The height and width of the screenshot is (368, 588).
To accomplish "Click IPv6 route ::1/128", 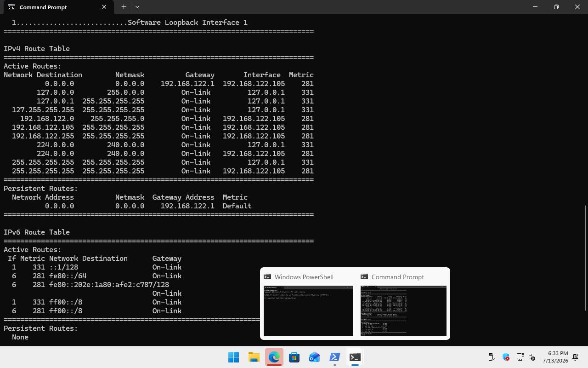I will tap(63, 267).
